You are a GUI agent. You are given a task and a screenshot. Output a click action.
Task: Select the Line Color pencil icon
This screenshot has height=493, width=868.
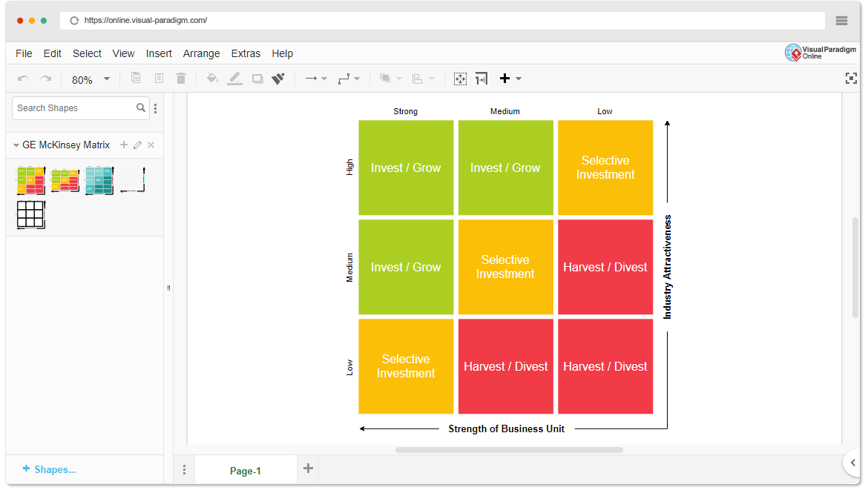coord(234,79)
